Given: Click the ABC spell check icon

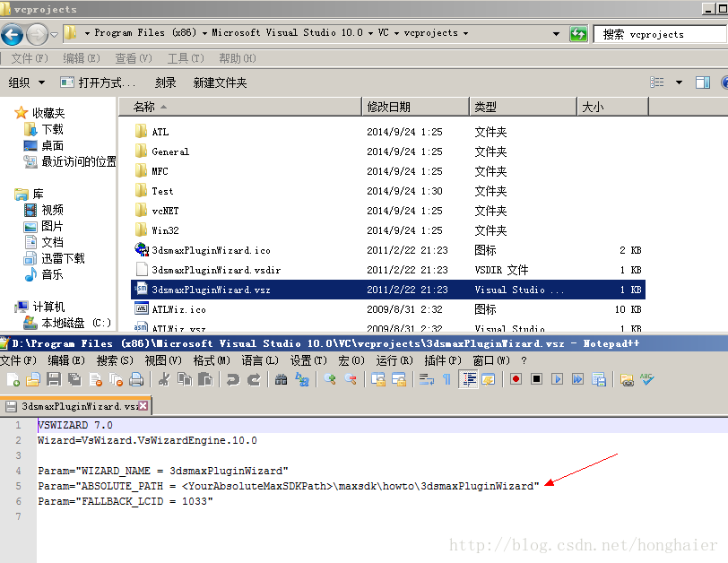Looking at the screenshot, I should [x=646, y=379].
